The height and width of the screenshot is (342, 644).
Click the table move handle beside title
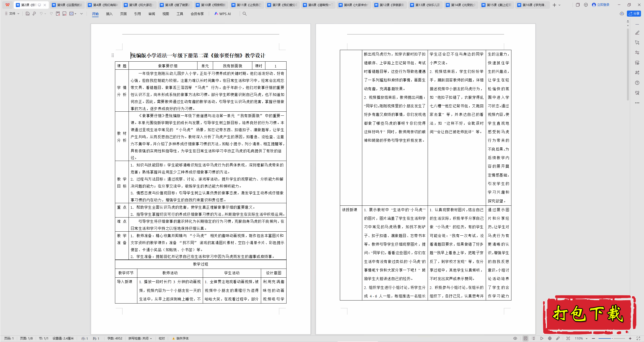pyautogui.click(x=113, y=55)
